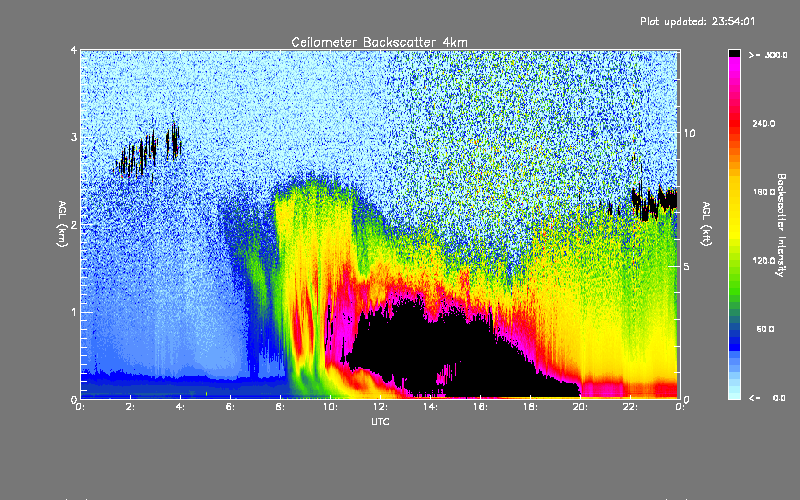Viewport: 800px width, 500px height.
Task: Click the "4:" UTC tick label
Action: pos(181,407)
